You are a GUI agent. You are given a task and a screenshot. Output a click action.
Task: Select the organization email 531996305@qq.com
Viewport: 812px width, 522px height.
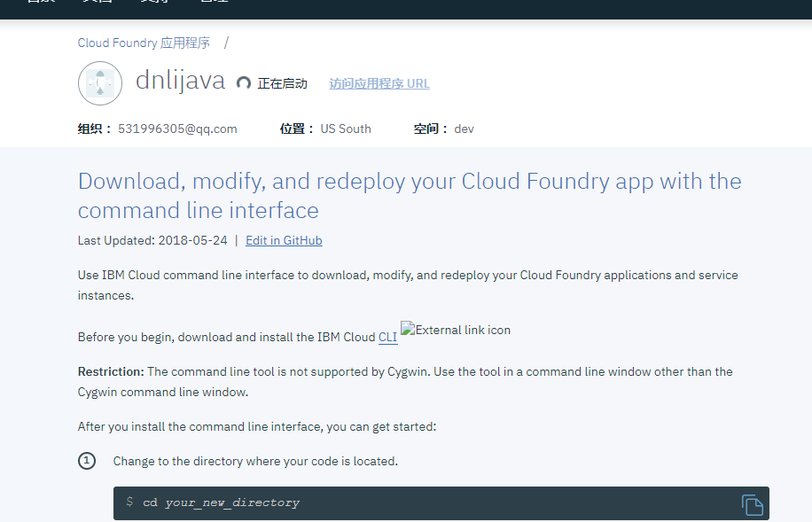click(177, 129)
